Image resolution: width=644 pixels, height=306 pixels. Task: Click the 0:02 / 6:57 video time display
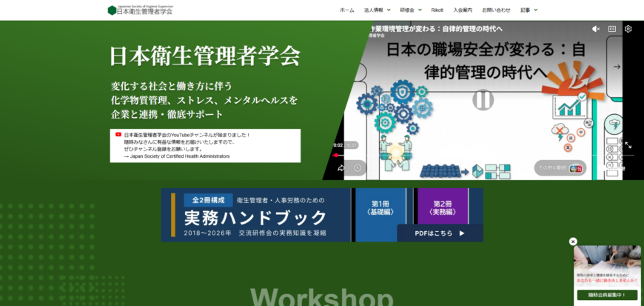(x=346, y=145)
